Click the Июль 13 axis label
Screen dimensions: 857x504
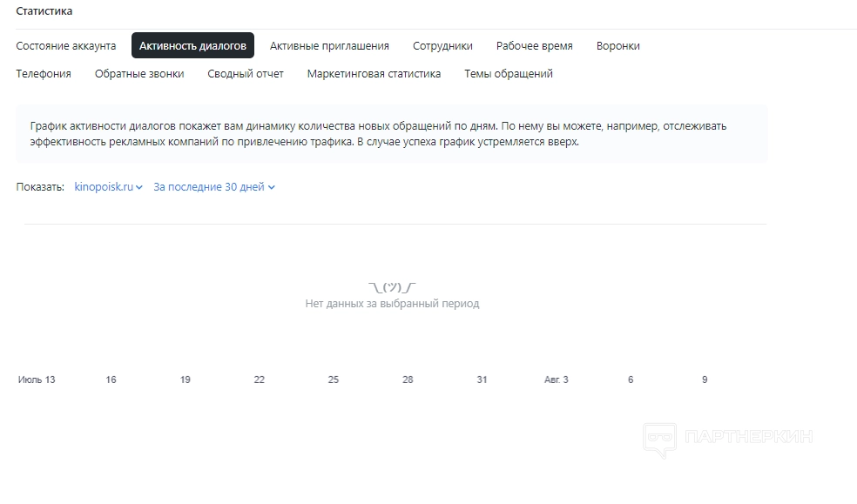[x=37, y=380]
